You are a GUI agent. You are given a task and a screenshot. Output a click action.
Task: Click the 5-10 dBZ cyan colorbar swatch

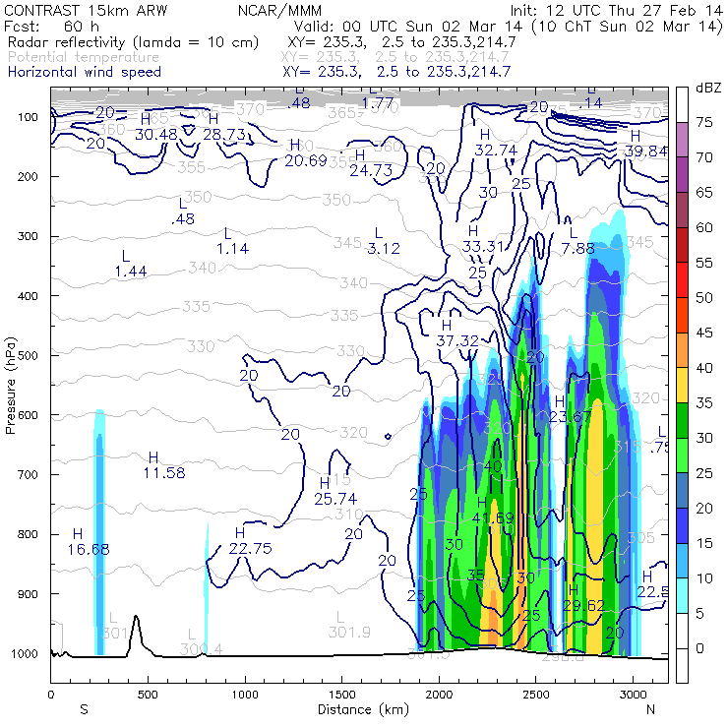click(x=682, y=595)
